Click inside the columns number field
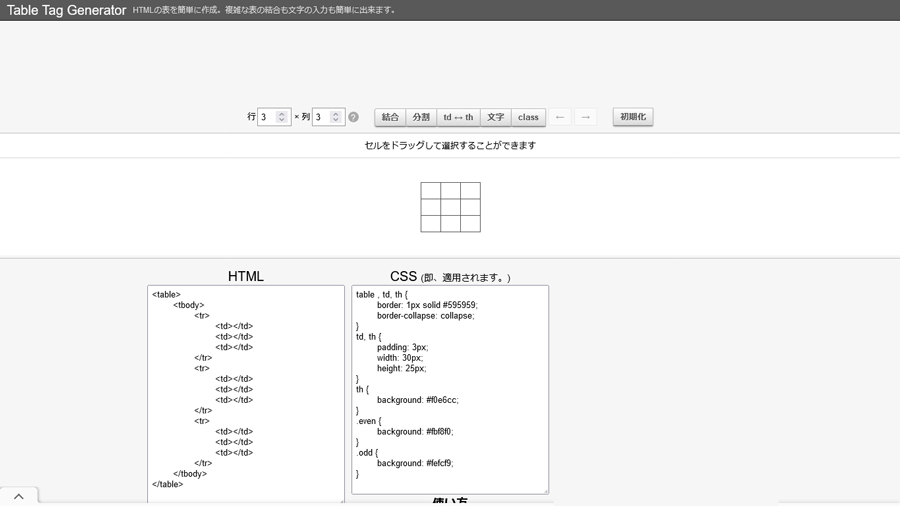The image size is (900, 506). 321,117
